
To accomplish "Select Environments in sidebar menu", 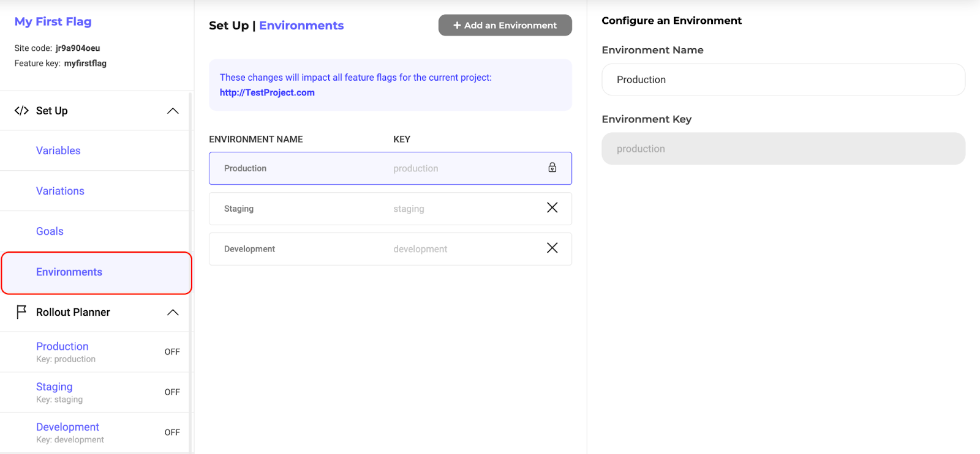I will [69, 272].
